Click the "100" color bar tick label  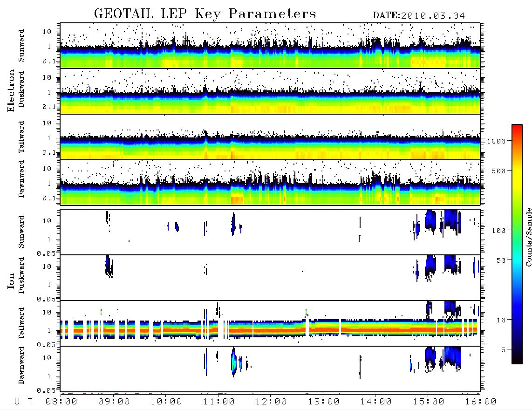coord(499,231)
